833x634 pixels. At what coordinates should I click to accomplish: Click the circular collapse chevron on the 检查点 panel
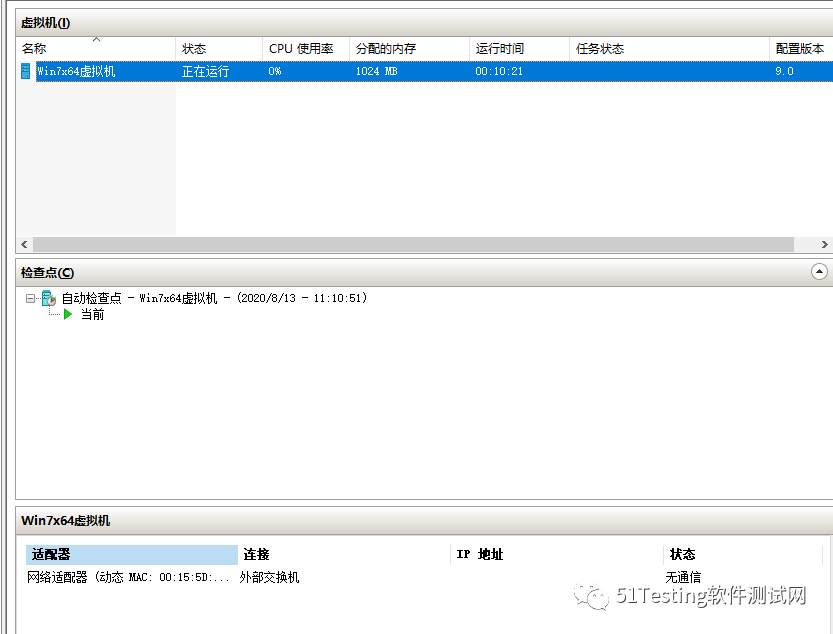point(819,272)
